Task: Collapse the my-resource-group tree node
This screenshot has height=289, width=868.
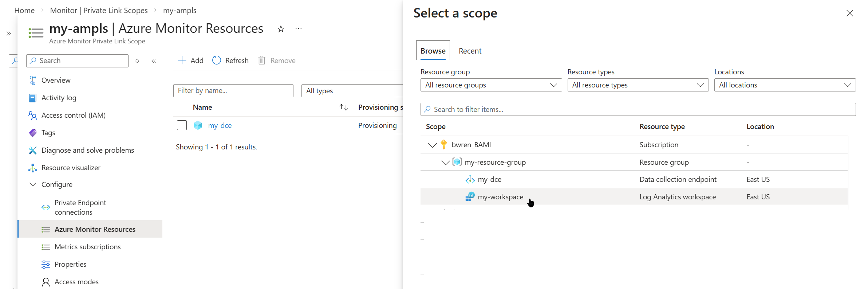Action: (445, 163)
